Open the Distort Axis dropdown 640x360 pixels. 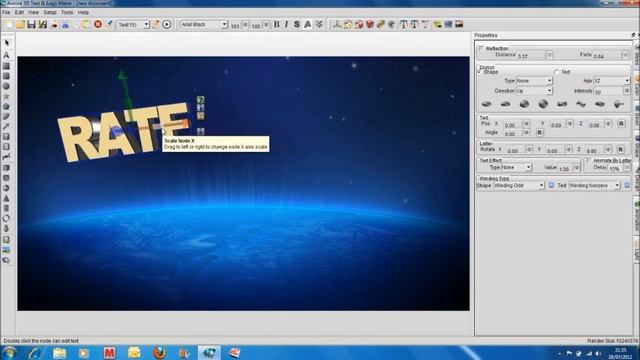[x=611, y=81]
